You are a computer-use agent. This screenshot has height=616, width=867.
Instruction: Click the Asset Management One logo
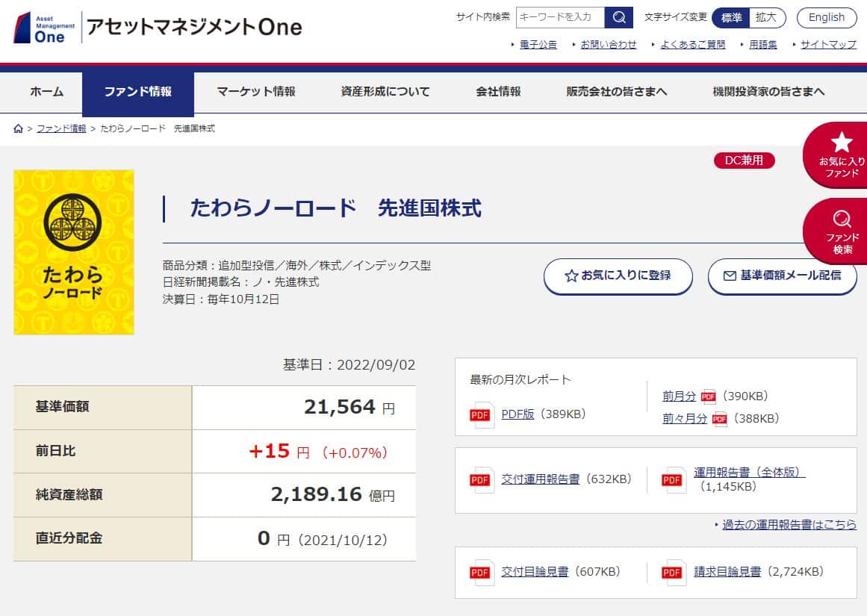(158, 27)
